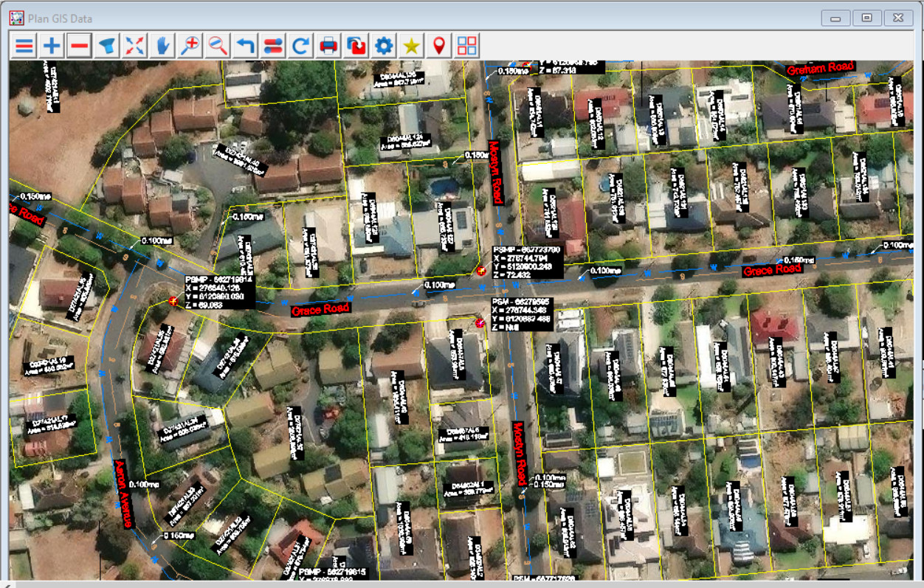Select the zoom out magnifier
924x588 pixels.
pyautogui.click(x=218, y=46)
